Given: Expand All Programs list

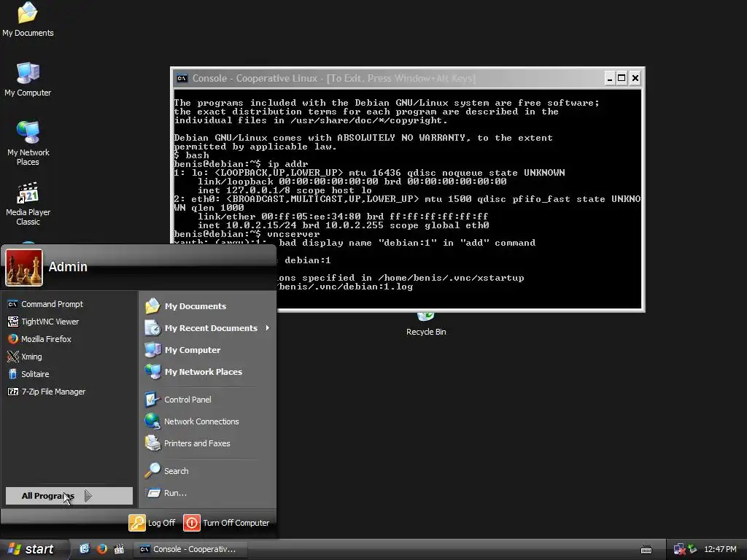Looking at the screenshot, I should [69, 496].
